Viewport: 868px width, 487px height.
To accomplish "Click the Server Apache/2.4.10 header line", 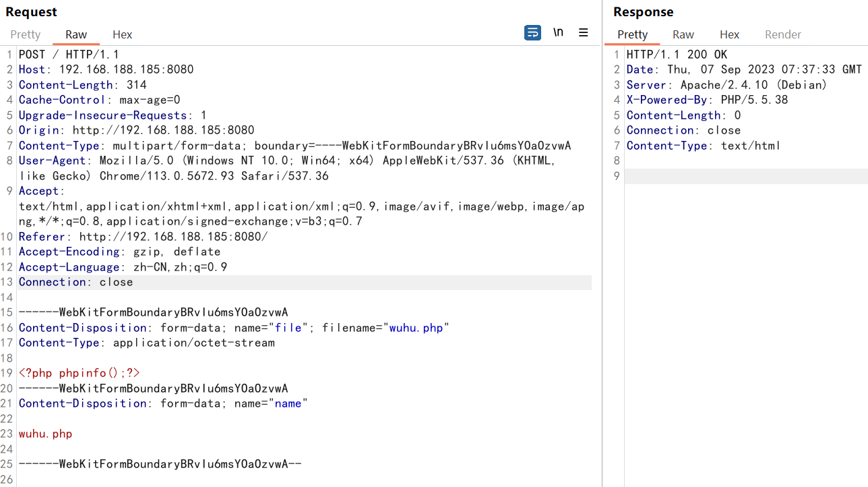I will 727,85.
